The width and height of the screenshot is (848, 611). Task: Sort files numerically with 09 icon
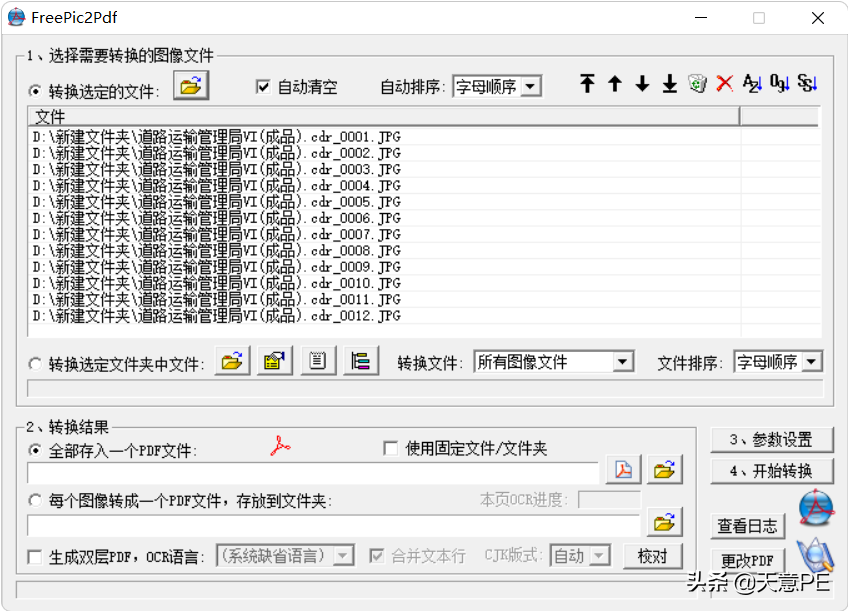click(x=779, y=84)
